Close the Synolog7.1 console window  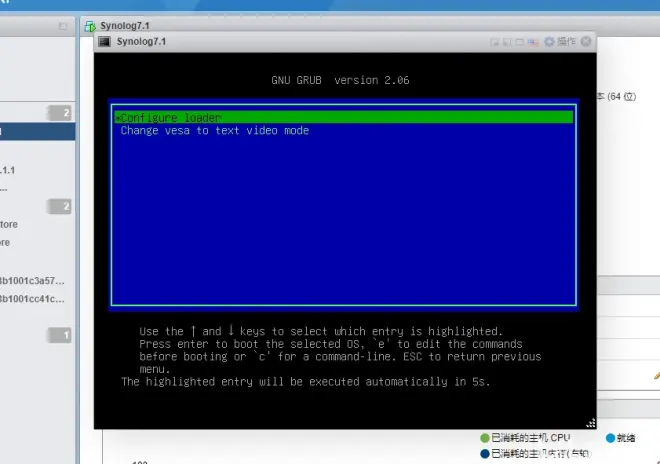tap(586, 41)
